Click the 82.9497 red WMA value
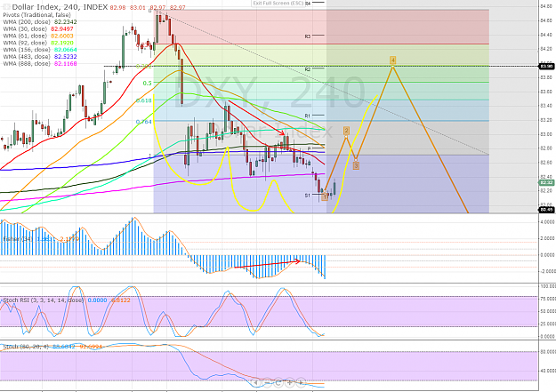The height and width of the screenshot is (392, 556). [x=62, y=29]
